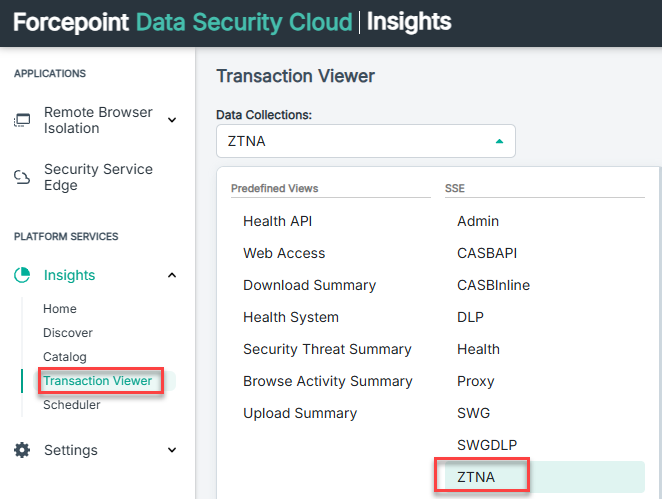Choose Web Access predefined view
This screenshot has height=499, width=662.
coord(284,253)
